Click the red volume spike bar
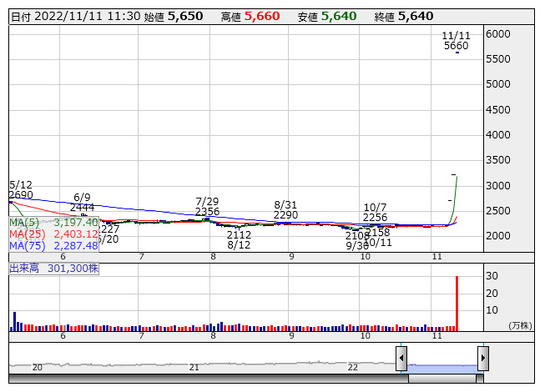The image size is (545, 392). click(457, 304)
